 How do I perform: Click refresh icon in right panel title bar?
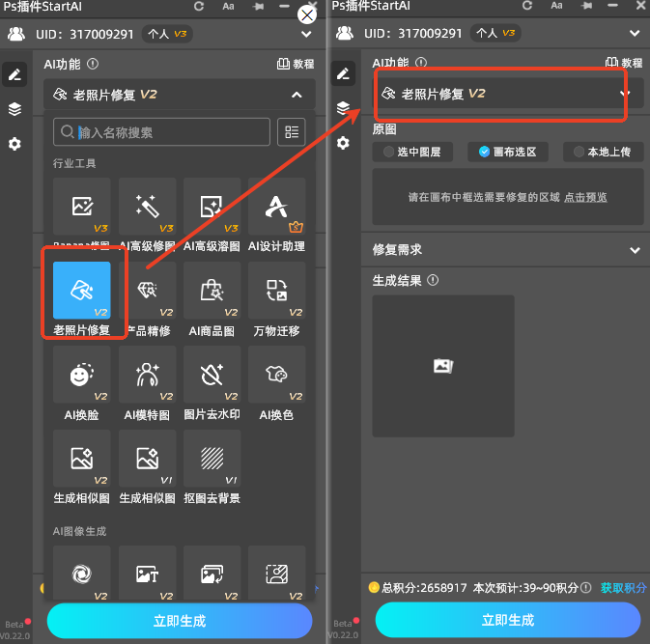(527, 6)
